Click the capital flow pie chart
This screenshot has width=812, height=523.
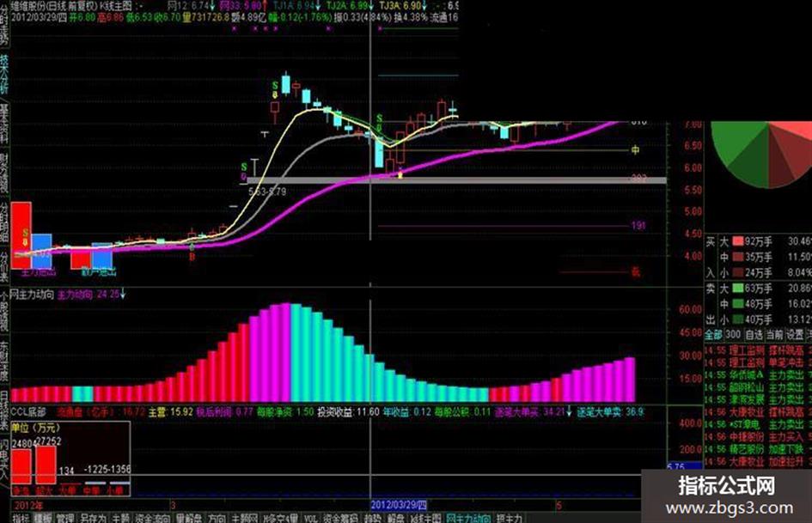click(x=761, y=153)
